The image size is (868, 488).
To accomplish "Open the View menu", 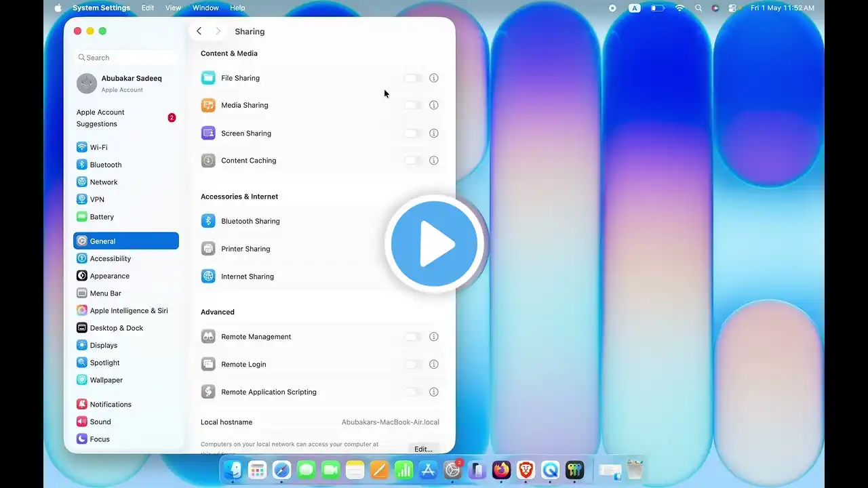I will click(173, 8).
